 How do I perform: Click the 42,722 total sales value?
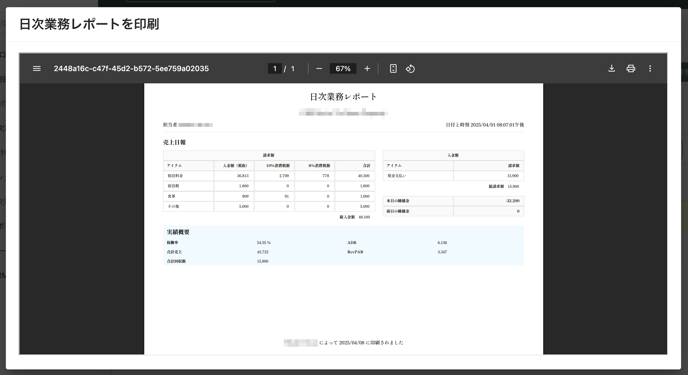tap(262, 252)
